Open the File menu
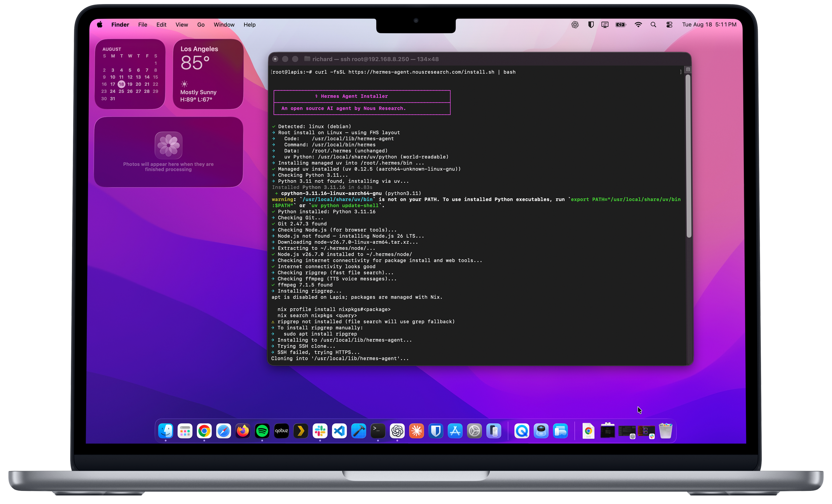 tap(143, 25)
